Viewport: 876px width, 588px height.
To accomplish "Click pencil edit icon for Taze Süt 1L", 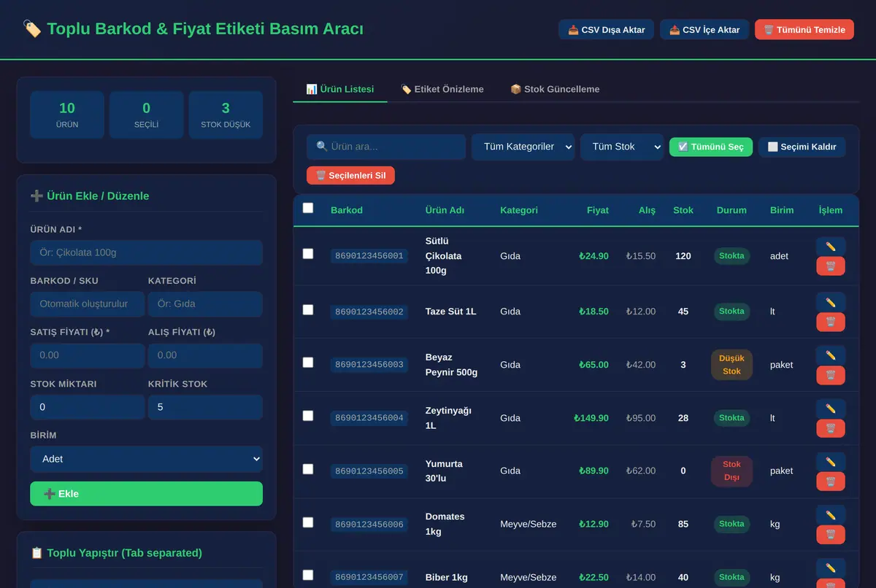I will (830, 302).
